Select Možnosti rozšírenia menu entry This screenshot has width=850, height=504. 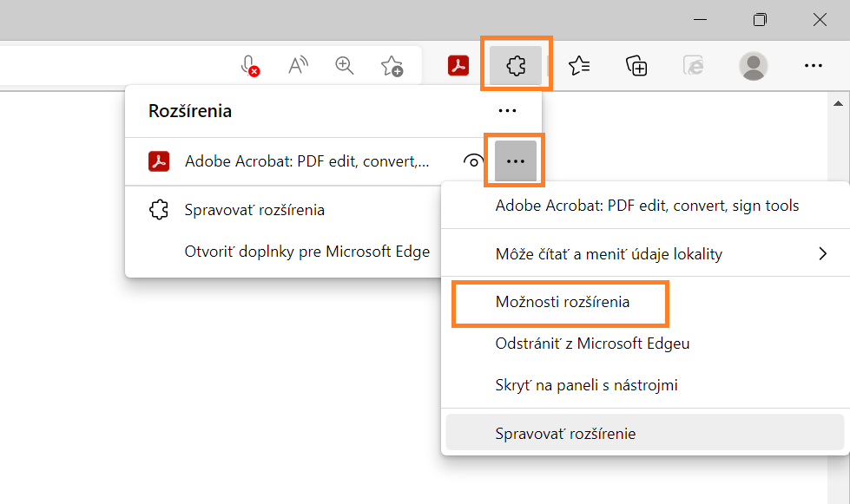[x=560, y=304]
